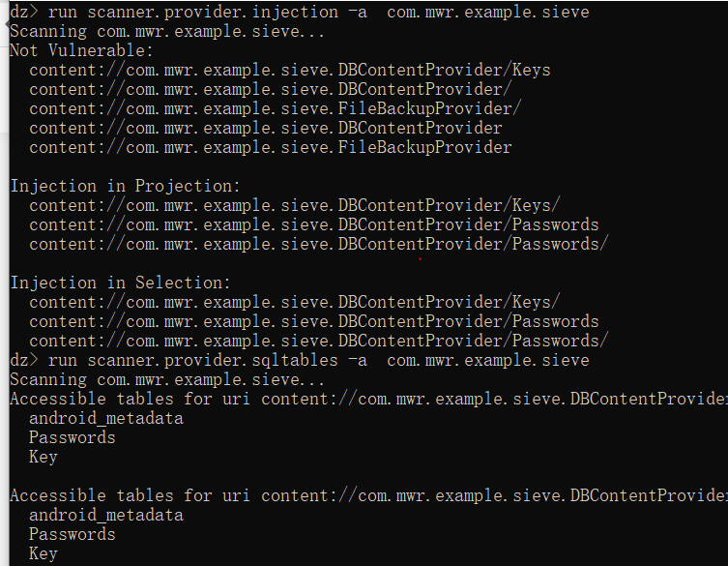Click FileBackupProvider/ URI with trailing slash
This screenshot has height=566, width=728.
pyautogui.click(x=276, y=108)
